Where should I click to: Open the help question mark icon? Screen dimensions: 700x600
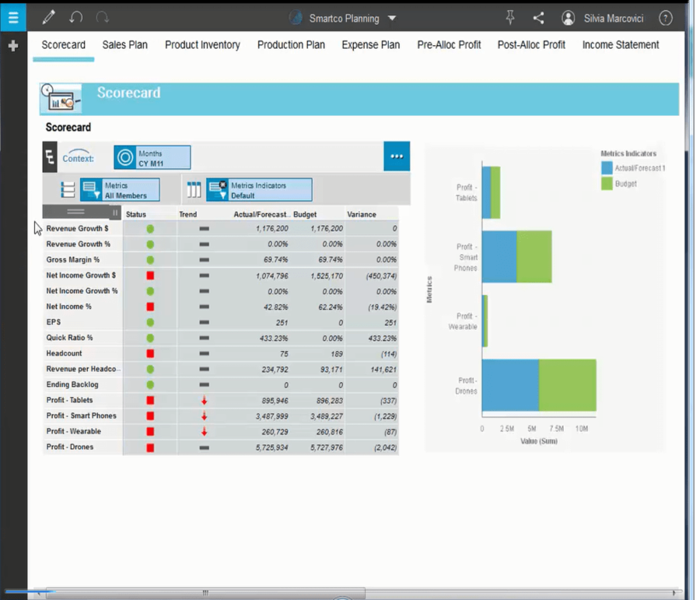[665, 18]
